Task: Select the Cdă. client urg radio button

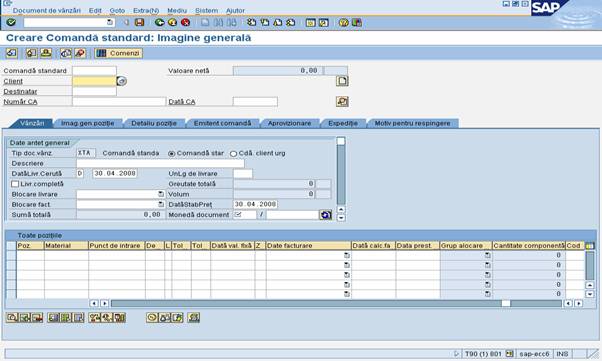Action: click(233, 153)
